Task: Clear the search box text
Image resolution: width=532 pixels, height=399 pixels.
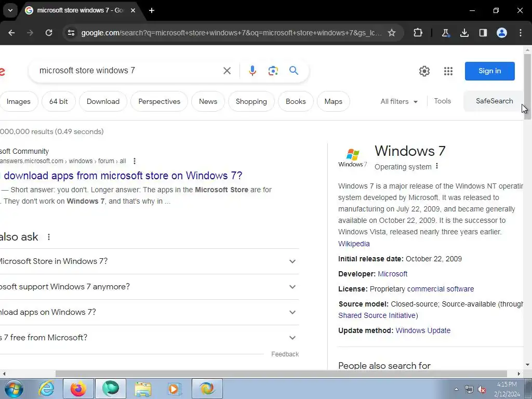Action: point(227,71)
